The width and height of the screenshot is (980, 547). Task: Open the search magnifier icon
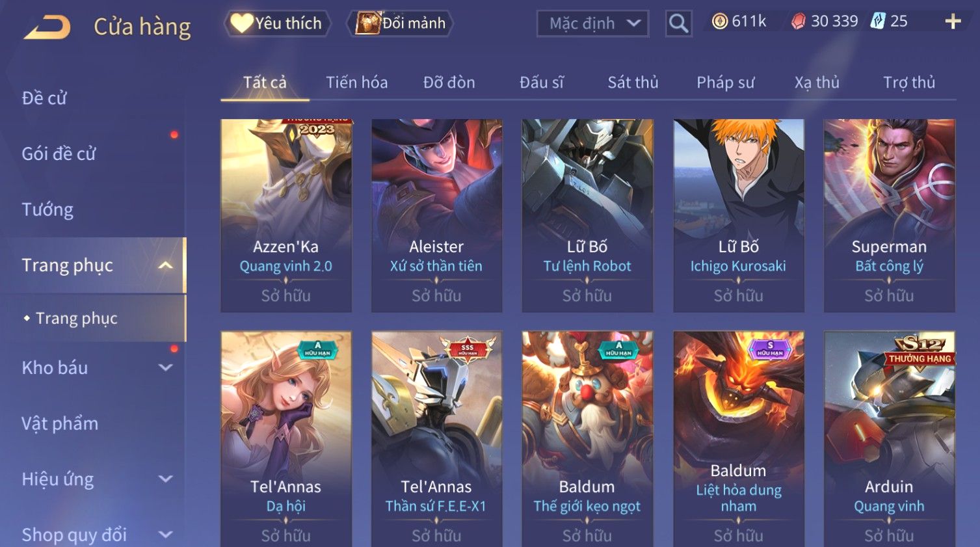tap(678, 24)
